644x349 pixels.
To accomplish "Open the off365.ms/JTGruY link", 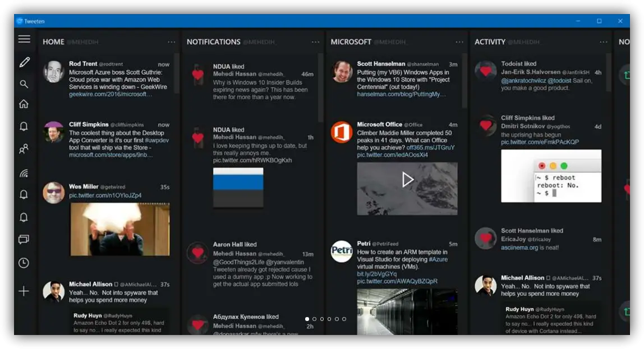I will pyautogui.click(x=430, y=148).
